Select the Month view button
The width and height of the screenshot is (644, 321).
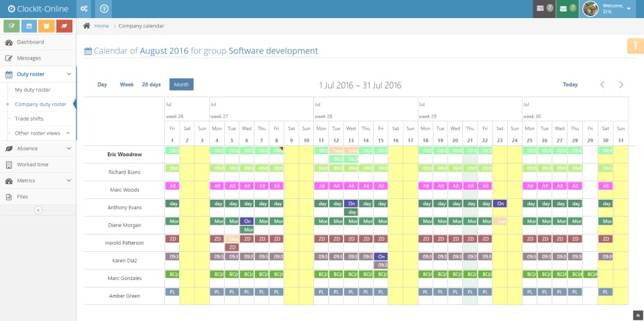tap(181, 84)
